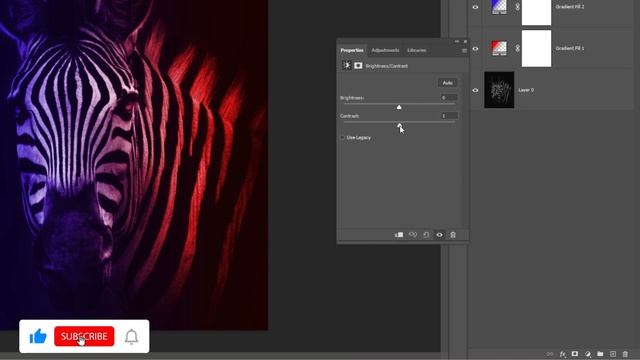Open the Properties panel flyout menu
The width and height of the screenshot is (640, 360).
pyautogui.click(x=464, y=51)
